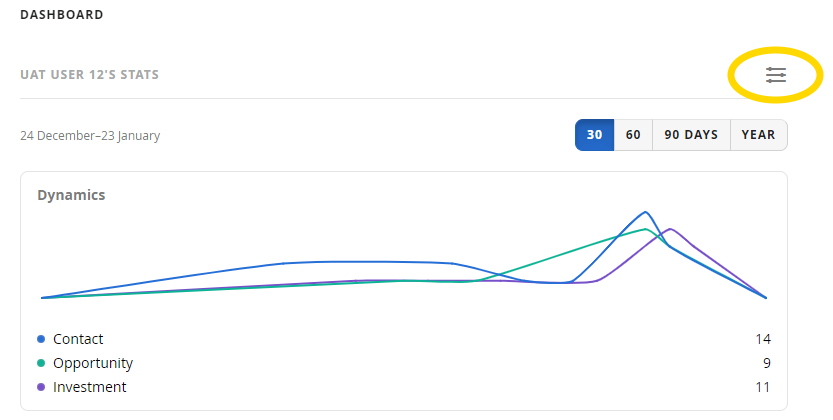Click the Investment count of 11

tap(763, 387)
